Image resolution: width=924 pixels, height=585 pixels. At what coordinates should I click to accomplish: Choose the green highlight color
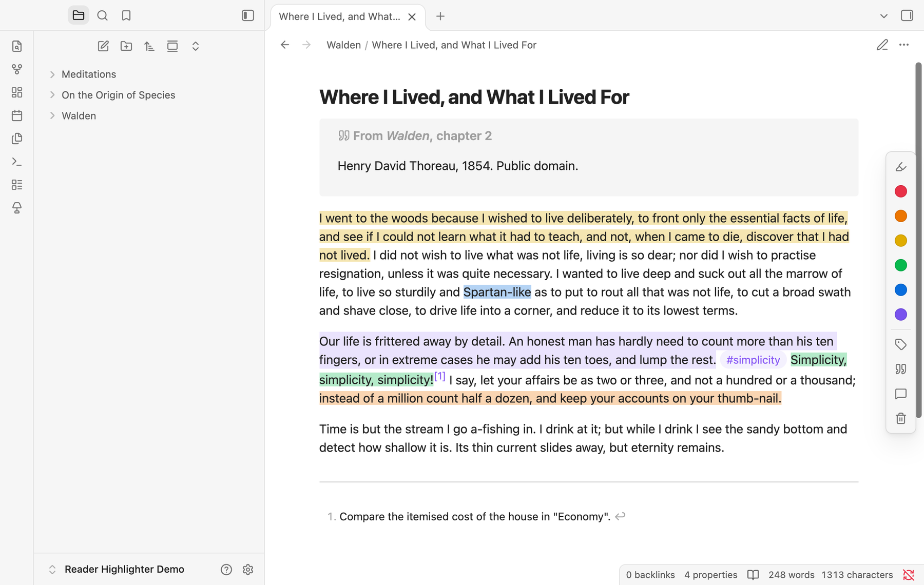coord(901,265)
